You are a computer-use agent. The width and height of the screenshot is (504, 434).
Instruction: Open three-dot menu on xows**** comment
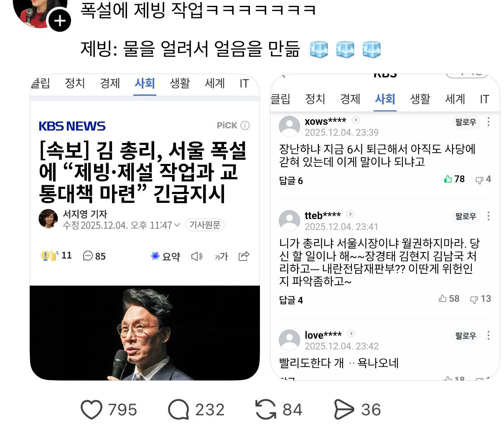[489, 122]
